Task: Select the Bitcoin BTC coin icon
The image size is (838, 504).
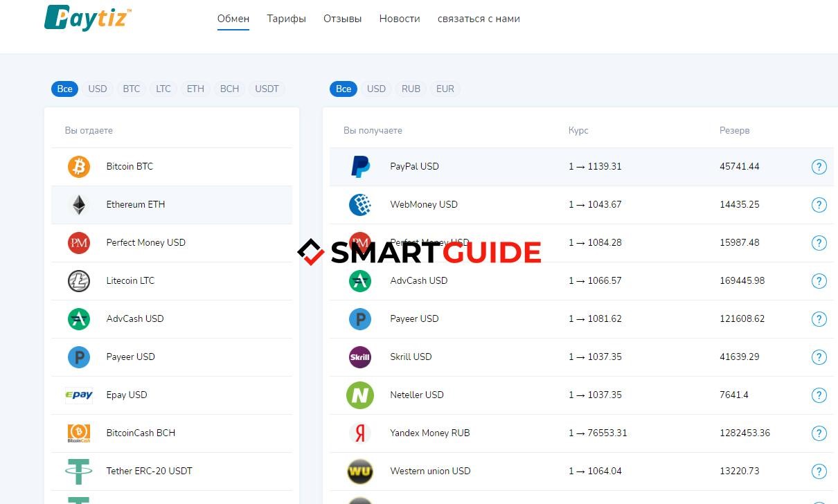Action: point(79,167)
